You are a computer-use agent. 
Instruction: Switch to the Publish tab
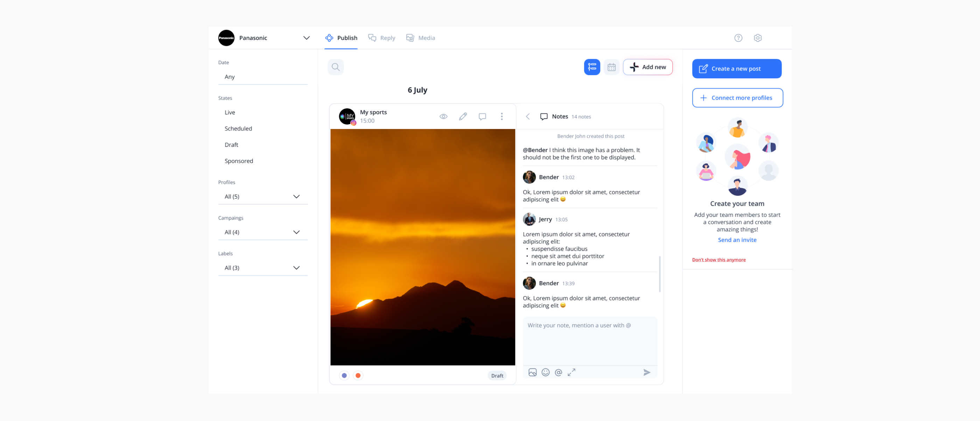pos(341,38)
